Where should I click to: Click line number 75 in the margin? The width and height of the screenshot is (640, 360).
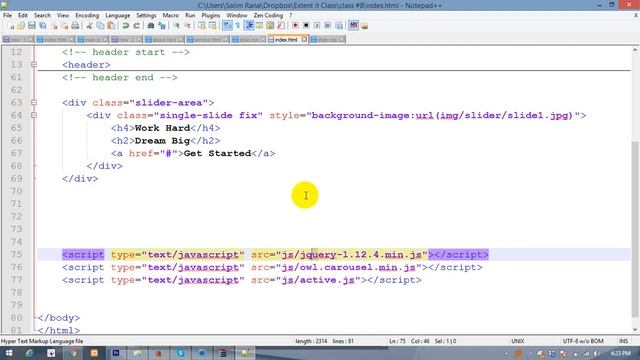click(16, 254)
